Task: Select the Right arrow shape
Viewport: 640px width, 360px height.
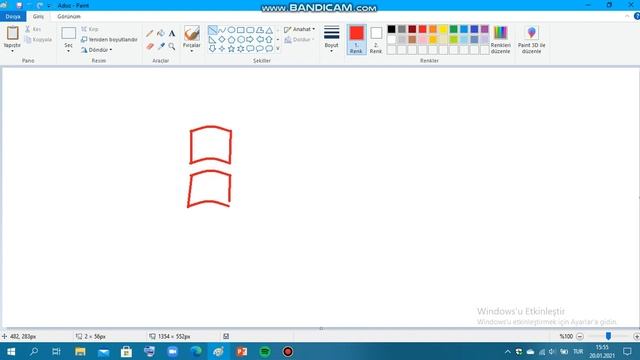Action: click(250, 40)
